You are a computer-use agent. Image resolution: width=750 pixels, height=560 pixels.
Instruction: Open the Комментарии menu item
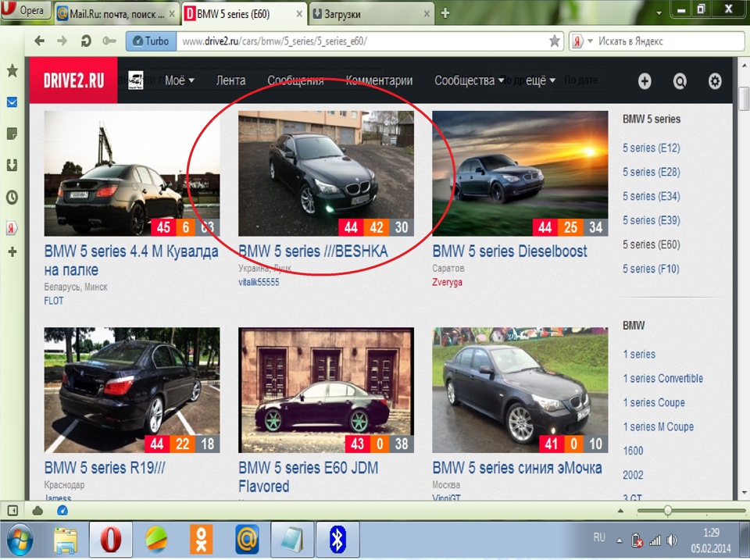coord(379,80)
